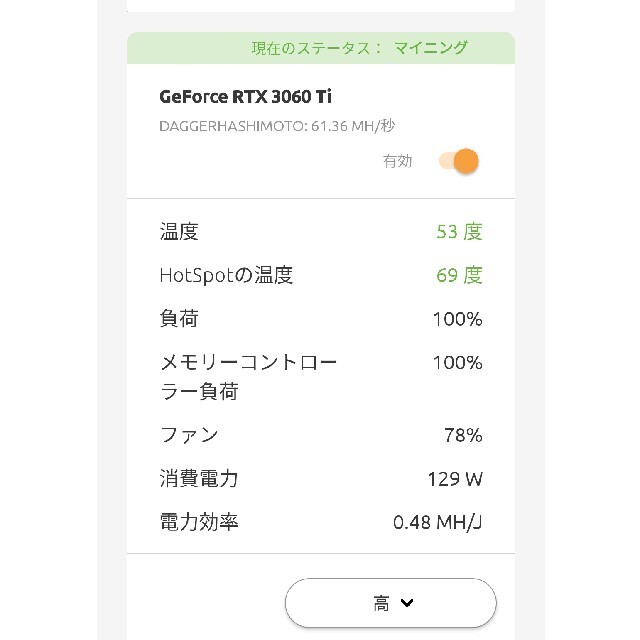
Task: Click the 0.48 MH/J efficiency value
Action: (438, 522)
